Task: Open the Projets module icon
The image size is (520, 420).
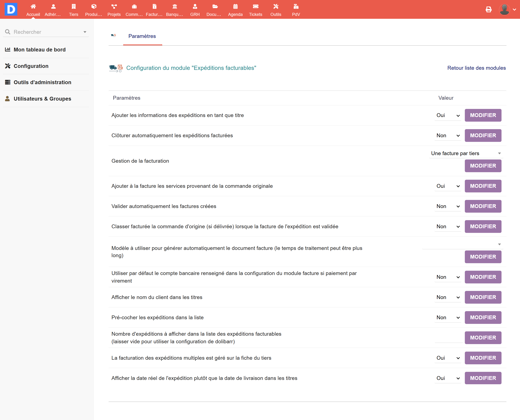Action: click(114, 7)
